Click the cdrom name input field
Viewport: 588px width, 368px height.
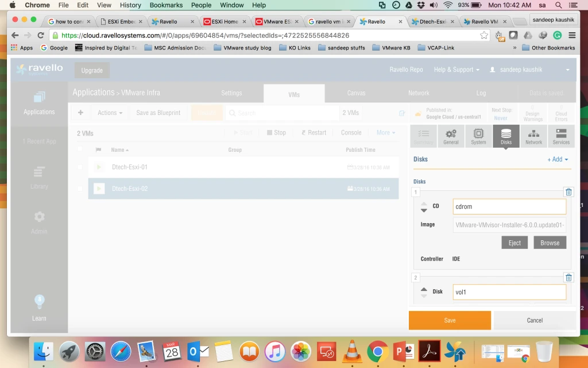coord(509,206)
